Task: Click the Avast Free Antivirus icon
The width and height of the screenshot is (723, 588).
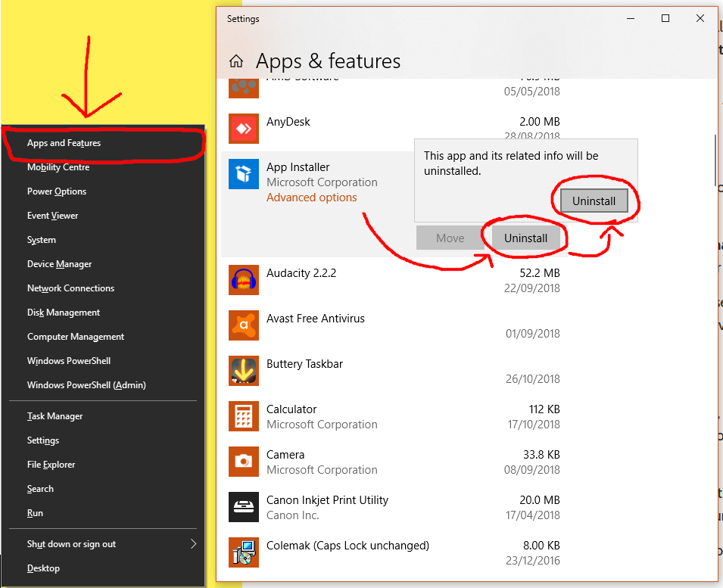Action: pos(244,325)
